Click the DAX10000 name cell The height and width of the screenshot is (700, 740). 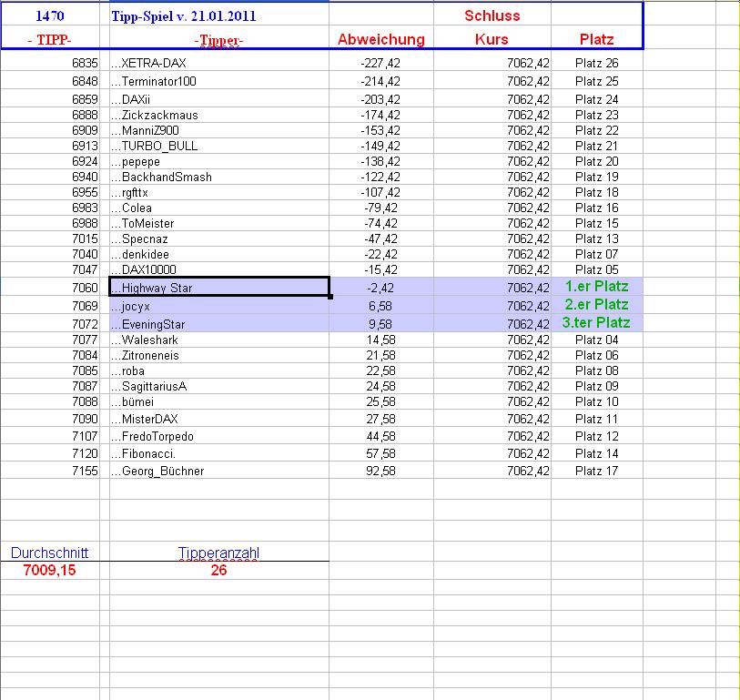219,269
